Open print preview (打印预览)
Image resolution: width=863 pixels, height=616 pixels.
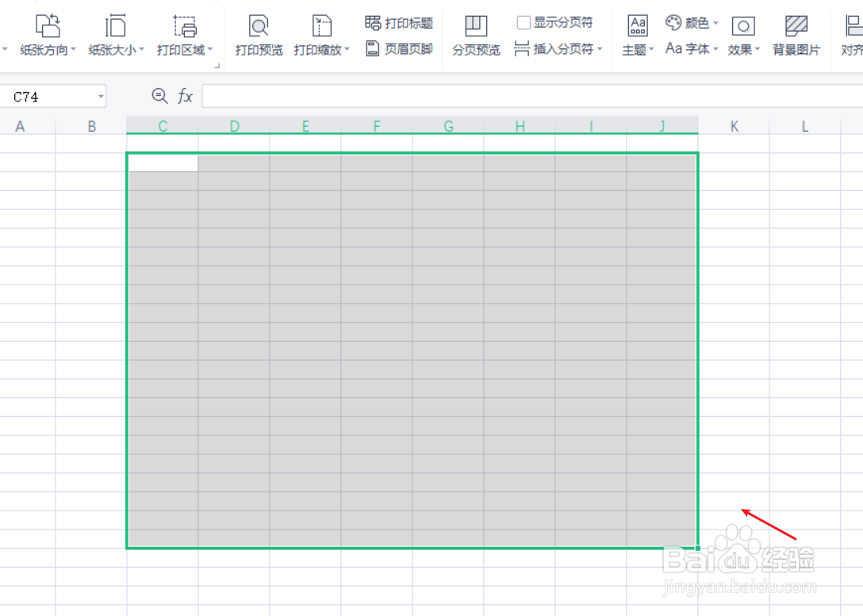[259, 35]
